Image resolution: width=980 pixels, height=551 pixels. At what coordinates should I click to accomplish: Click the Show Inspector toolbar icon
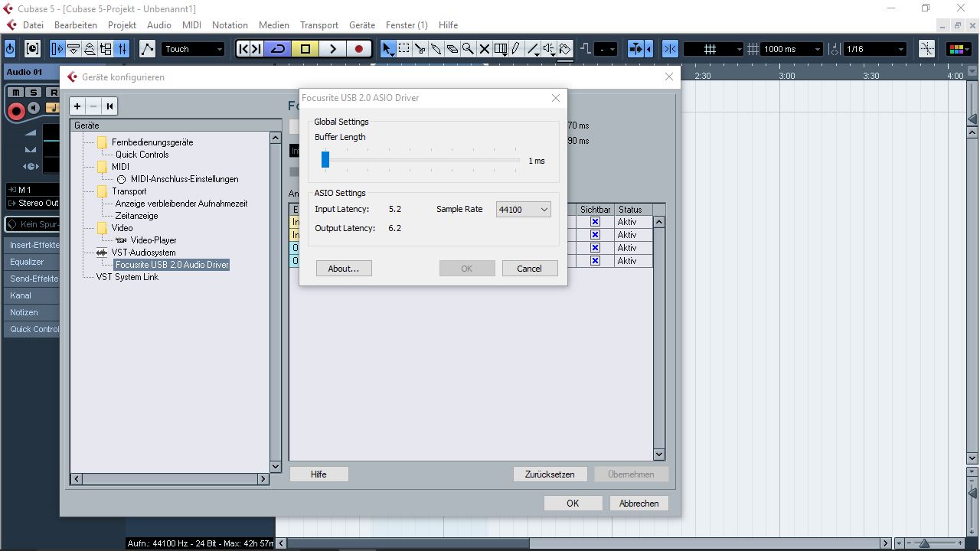click(57, 49)
